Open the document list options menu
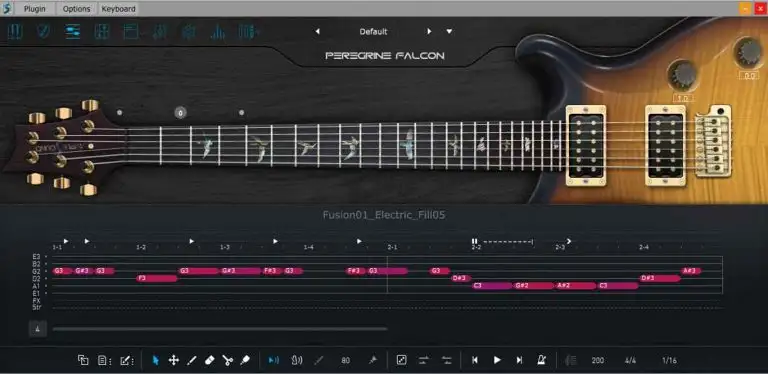Screen dimensions: 768x374 point(105,360)
